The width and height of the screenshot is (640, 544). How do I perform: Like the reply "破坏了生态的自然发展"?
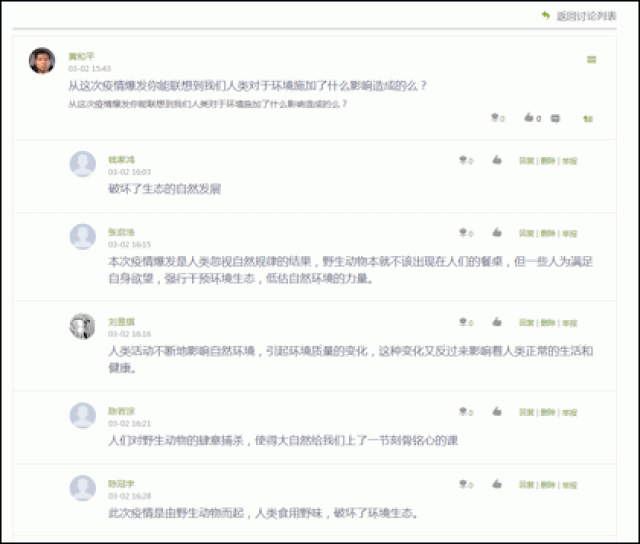(496, 160)
